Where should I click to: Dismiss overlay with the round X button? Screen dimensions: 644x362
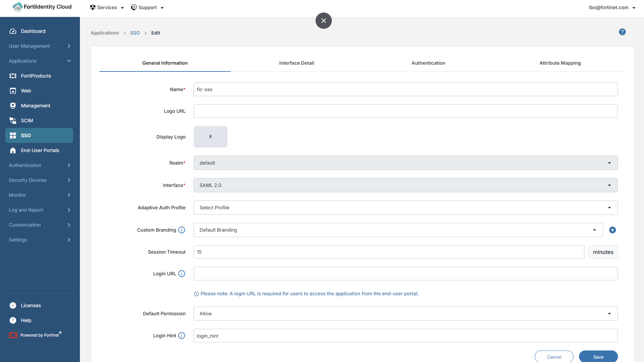324,21
